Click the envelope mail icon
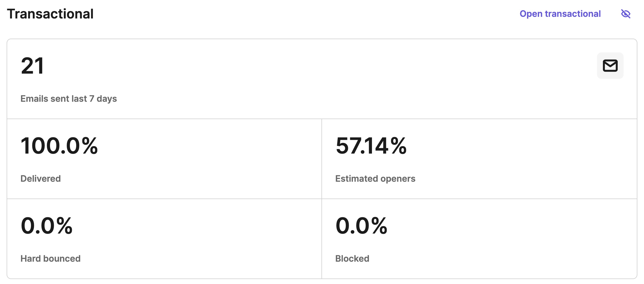 [x=610, y=66]
